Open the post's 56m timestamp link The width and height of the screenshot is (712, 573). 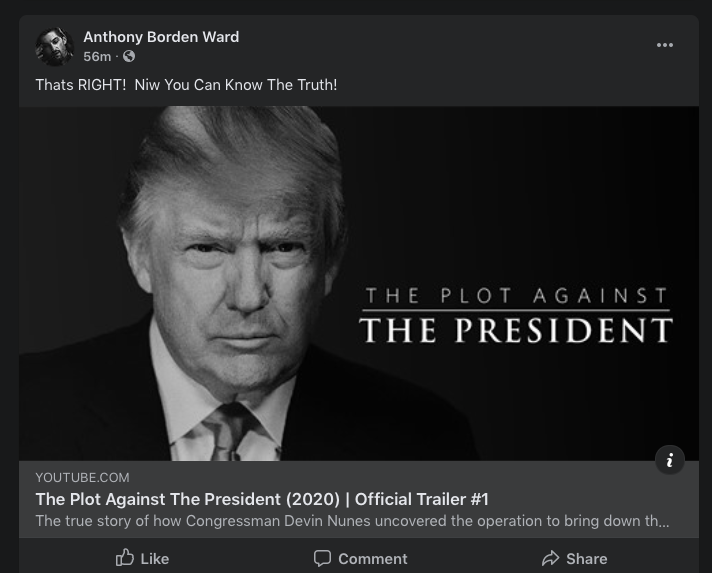97,56
